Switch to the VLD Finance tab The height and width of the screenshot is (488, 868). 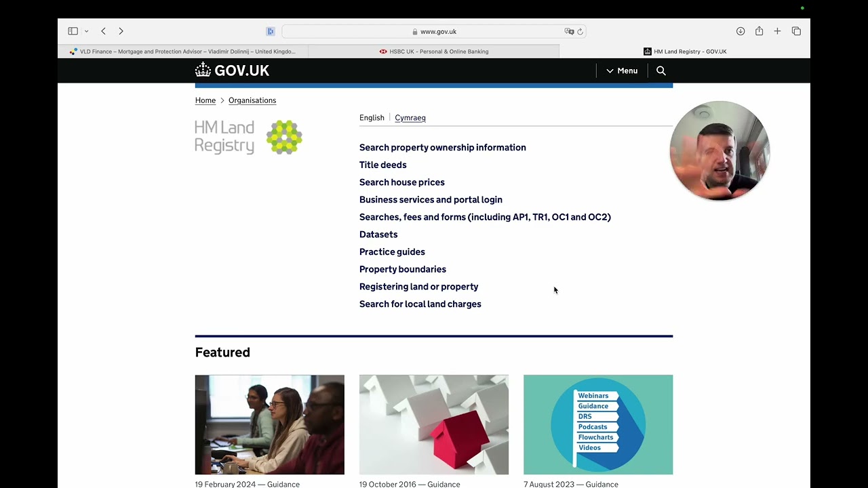coord(182,52)
